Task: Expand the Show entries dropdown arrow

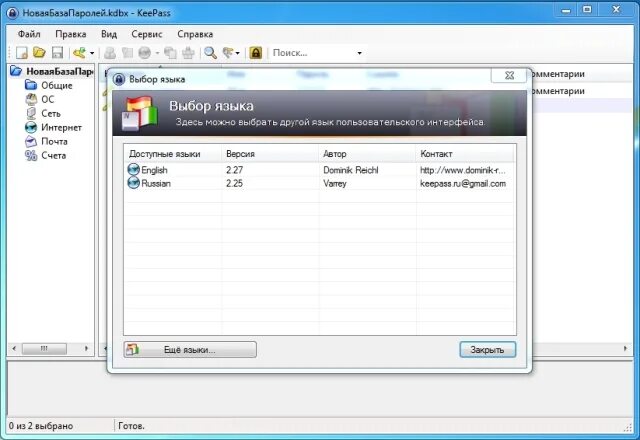Action: point(238,53)
